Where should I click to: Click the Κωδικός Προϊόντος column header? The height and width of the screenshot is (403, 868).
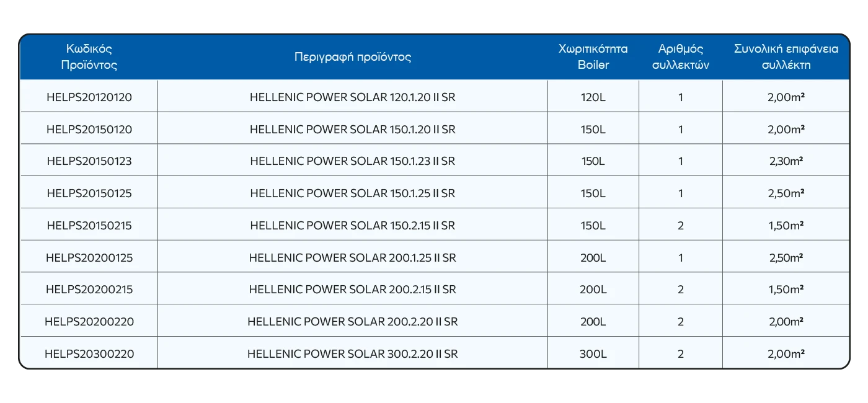[x=89, y=57]
